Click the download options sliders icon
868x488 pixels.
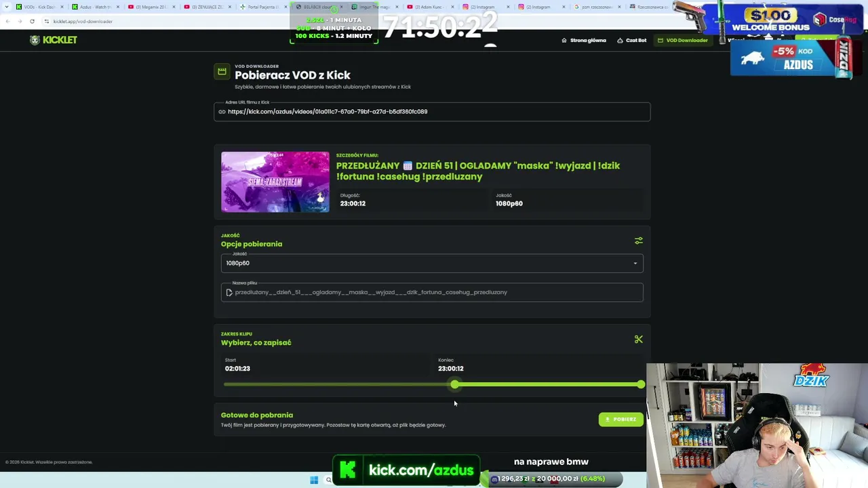(638, 241)
